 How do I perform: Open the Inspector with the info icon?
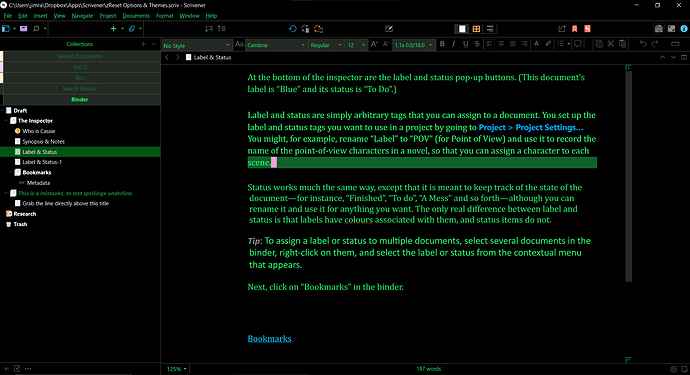[683, 29]
